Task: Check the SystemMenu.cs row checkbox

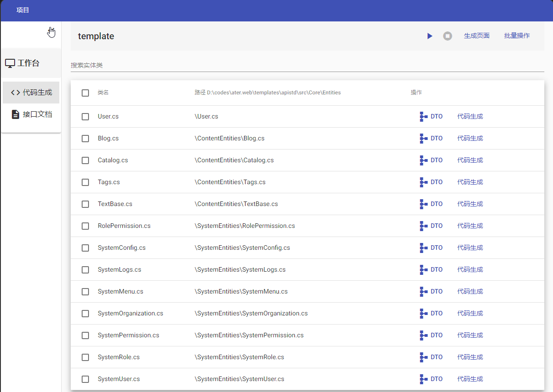Action: (85, 292)
